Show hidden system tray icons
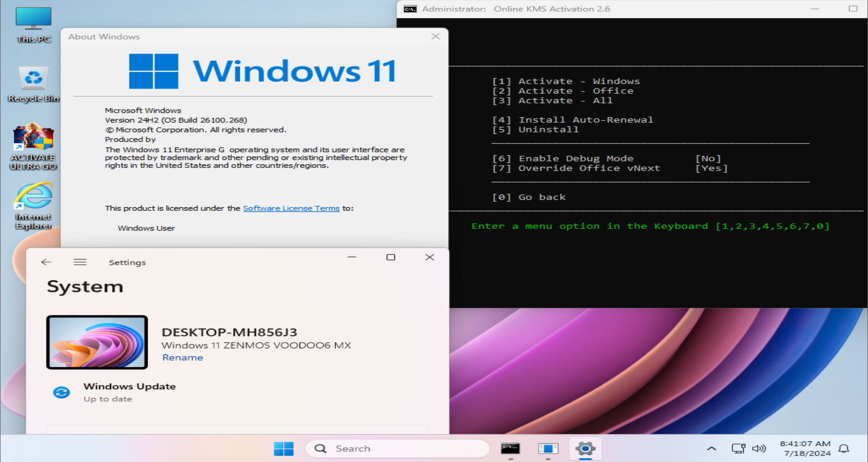Screen dimensions: 868x462 coord(711,449)
